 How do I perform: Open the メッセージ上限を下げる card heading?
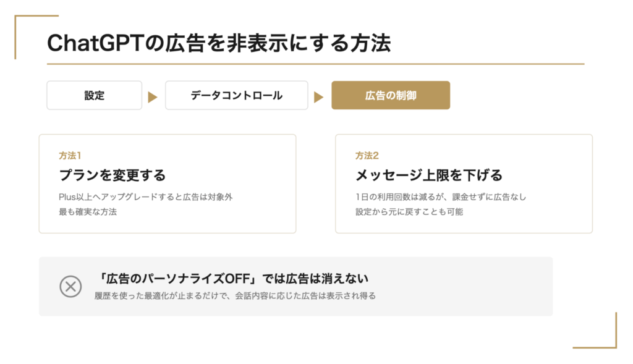429,175
